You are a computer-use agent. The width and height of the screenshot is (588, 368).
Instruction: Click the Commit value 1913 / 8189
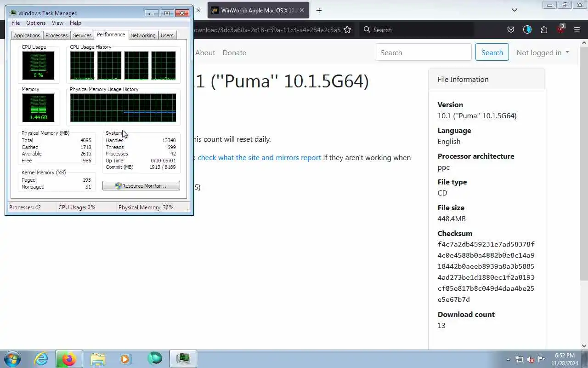pos(163,167)
